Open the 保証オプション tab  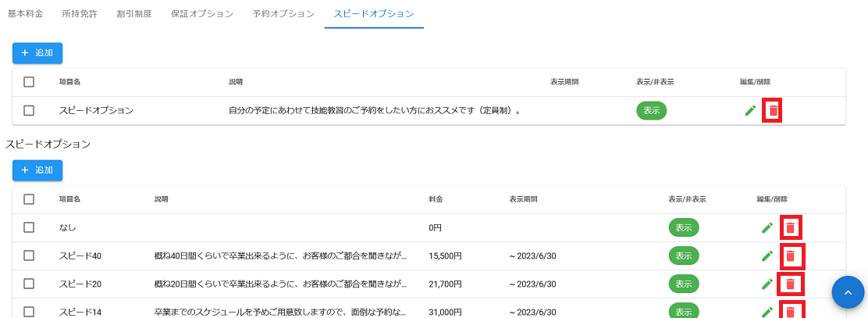coord(202,14)
